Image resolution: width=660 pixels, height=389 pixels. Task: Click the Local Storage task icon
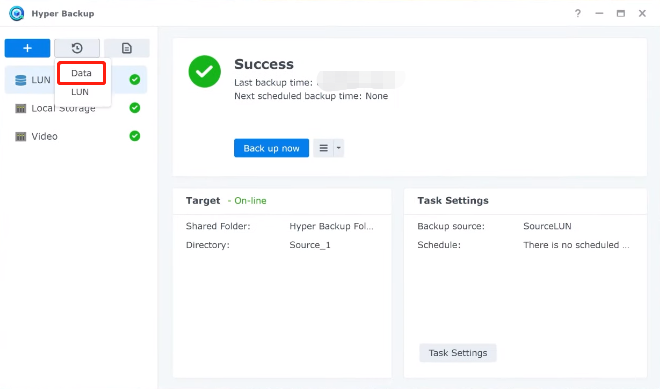pos(20,109)
